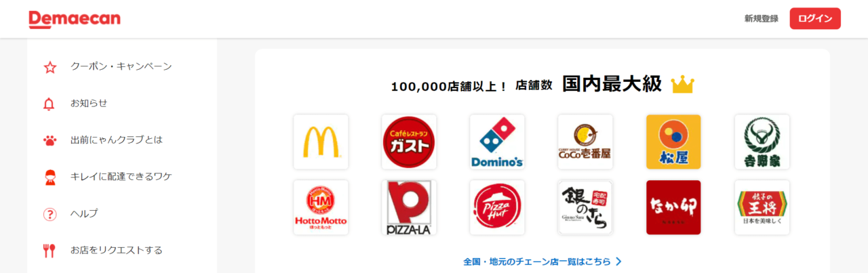Click the Demaecan logo
The image size is (868, 273).
(x=75, y=20)
